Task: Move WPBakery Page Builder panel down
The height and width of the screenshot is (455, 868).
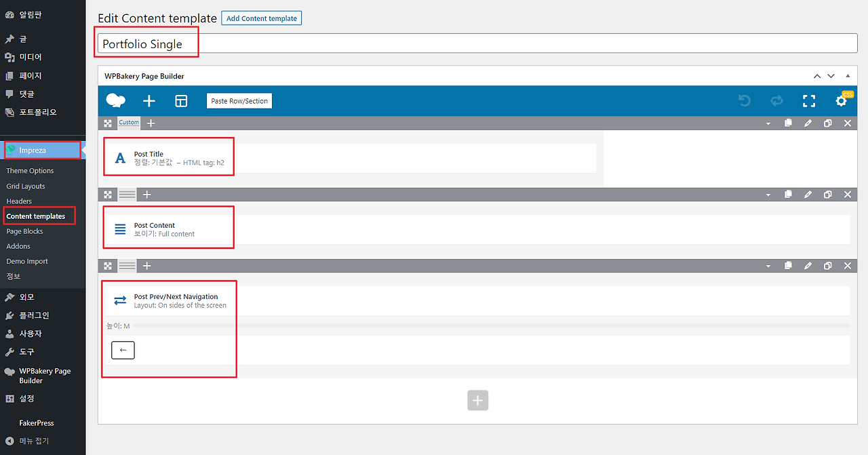Action: pos(831,76)
